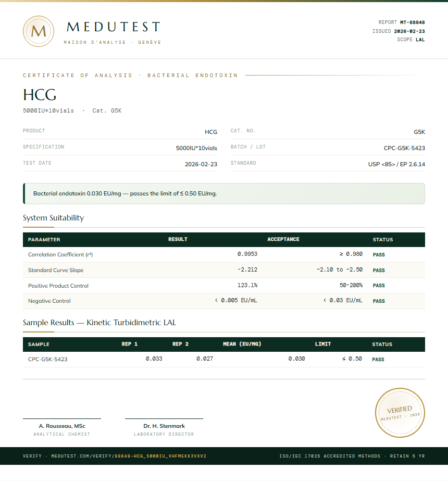Click the acceptance range -2.10 to -2.50
Screen dimensions: 448x481
(340, 269)
